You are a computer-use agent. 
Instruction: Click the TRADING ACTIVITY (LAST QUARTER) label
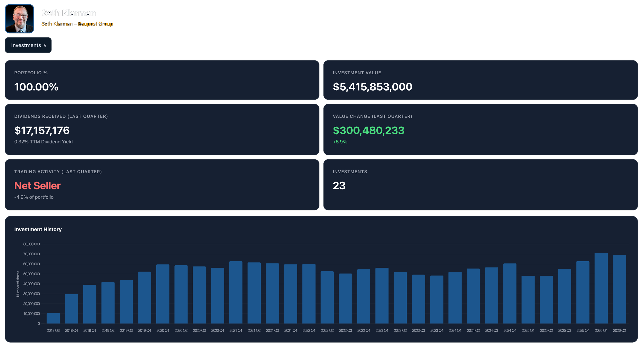pyautogui.click(x=58, y=172)
